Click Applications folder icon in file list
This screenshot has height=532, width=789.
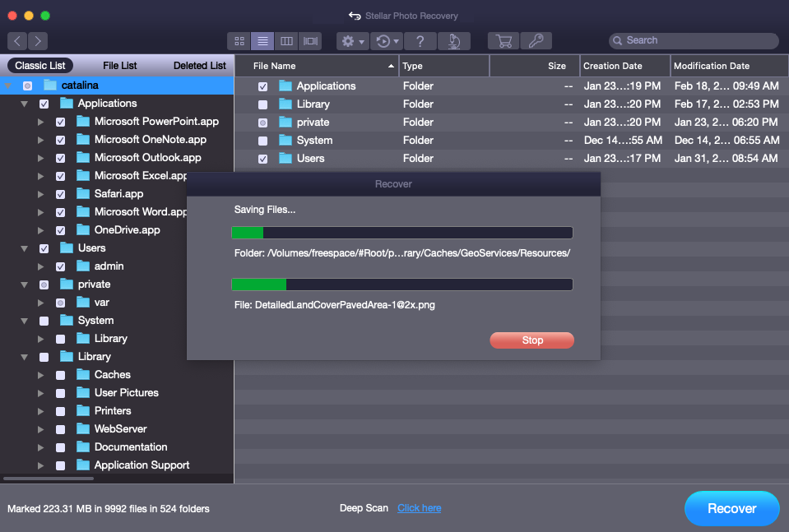(285, 86)
